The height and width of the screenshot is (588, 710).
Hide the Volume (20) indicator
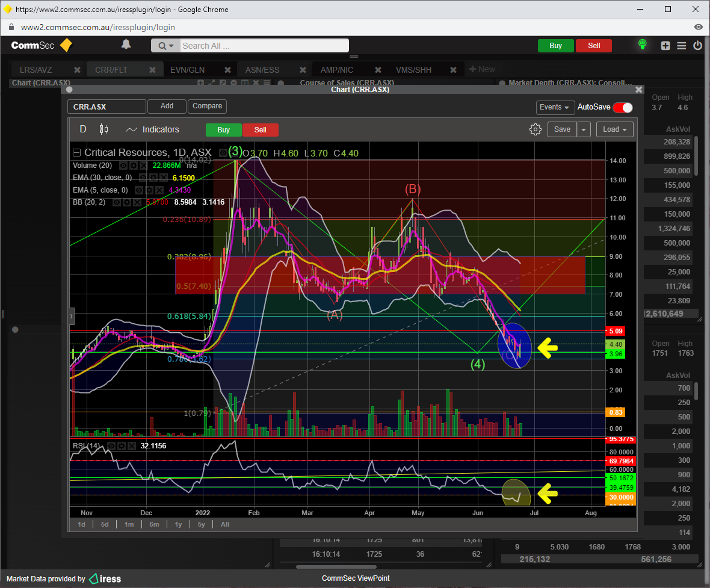123,165
